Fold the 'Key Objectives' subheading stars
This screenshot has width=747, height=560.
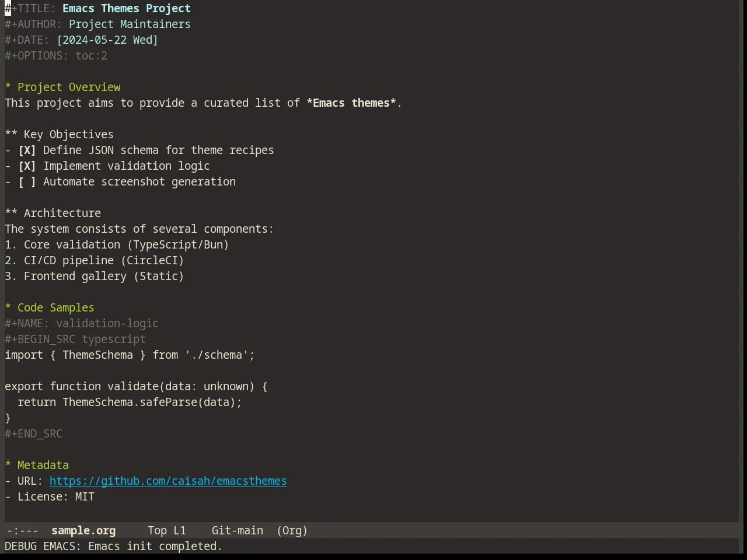tap(11, 134)
